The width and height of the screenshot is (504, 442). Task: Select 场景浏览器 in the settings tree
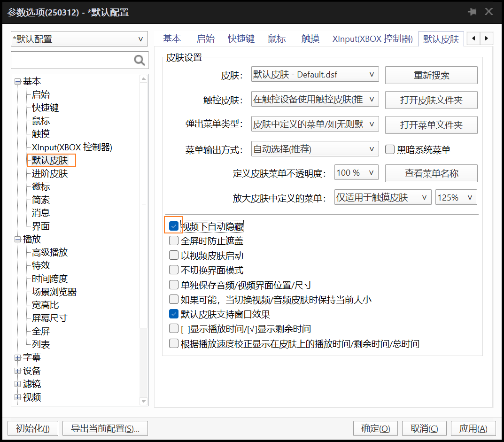tap(54, 292)
